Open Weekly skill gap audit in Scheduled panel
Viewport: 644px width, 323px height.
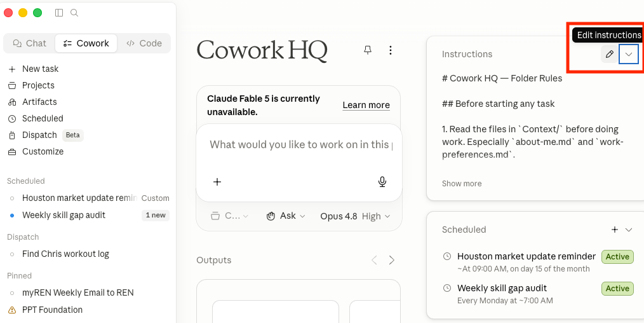tap(502, 288)
